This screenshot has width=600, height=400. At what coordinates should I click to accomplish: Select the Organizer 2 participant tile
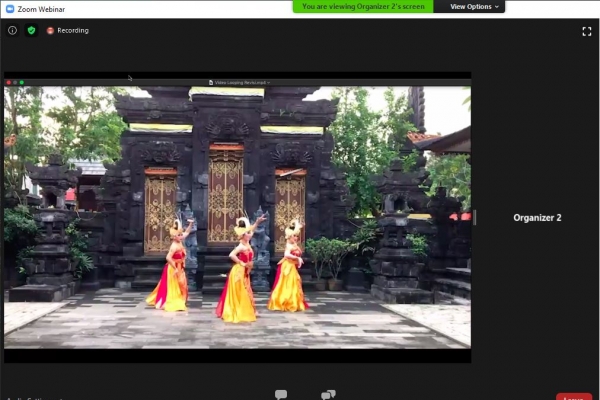537,217
